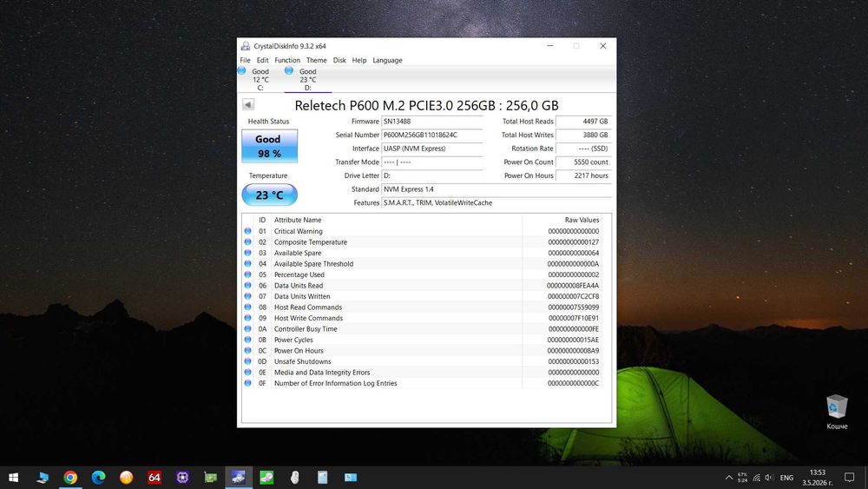
Task: Open the Wi-Fi network tray icon
Action: 756,478
